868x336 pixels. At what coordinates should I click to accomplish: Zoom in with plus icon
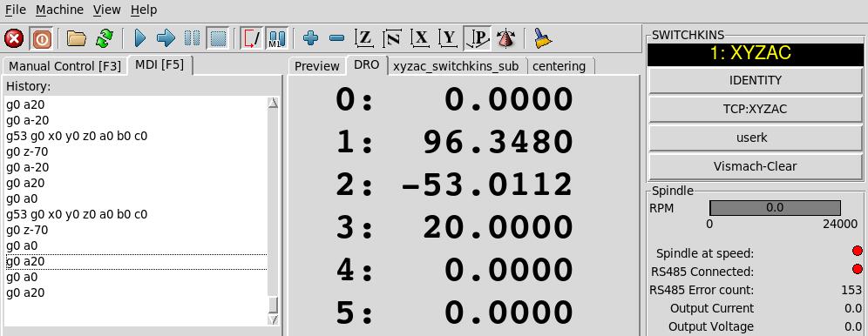point(311,38)
